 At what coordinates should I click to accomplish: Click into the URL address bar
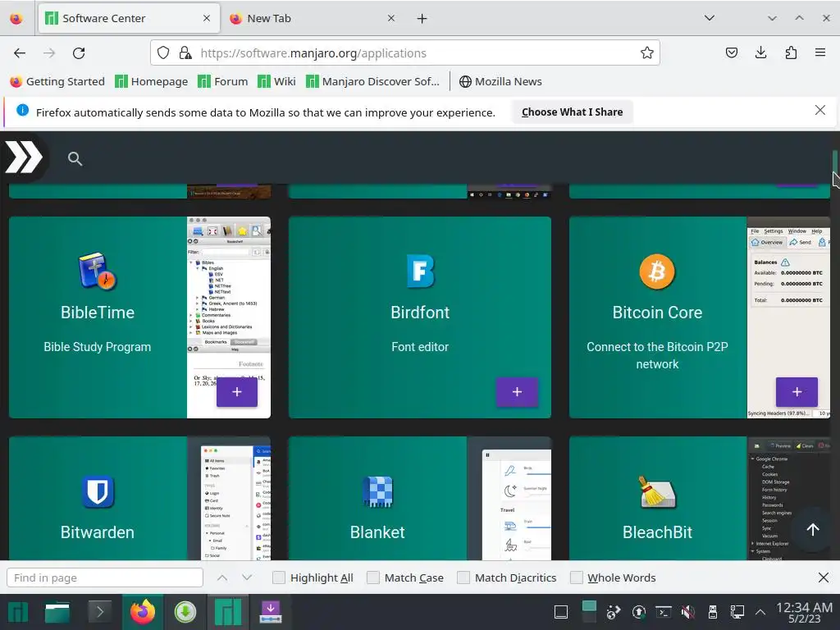tap(404, 53)
